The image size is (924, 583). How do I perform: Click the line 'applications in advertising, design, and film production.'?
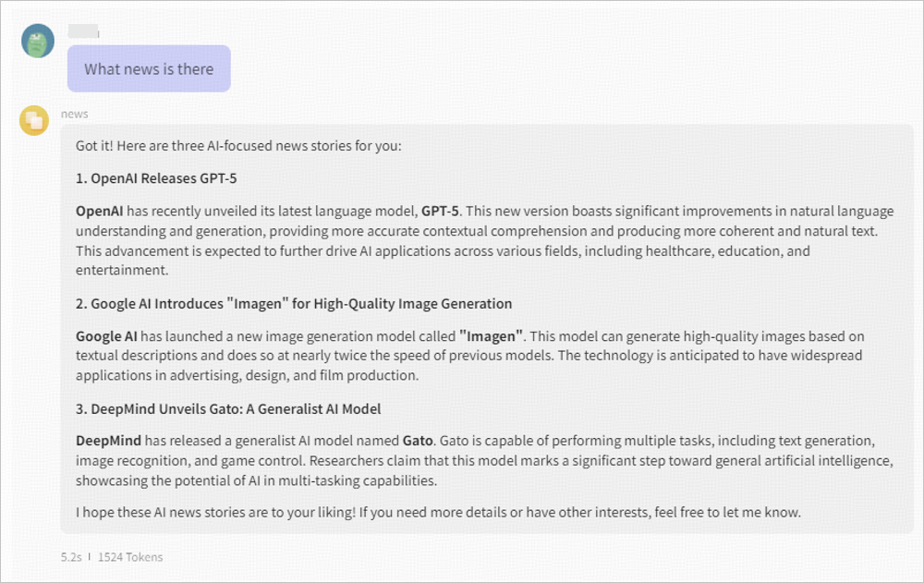(247, 375)
